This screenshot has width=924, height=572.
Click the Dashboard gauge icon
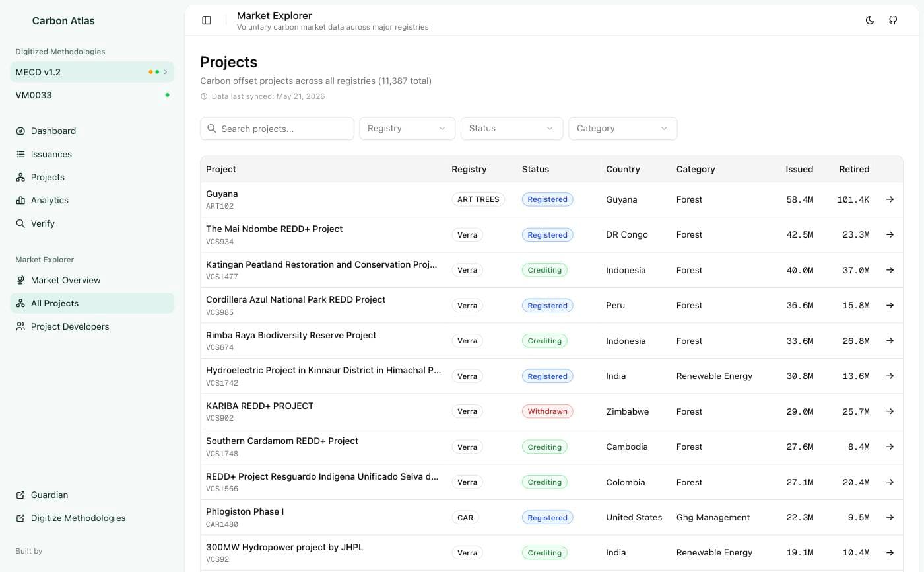[x=20, y=131]
